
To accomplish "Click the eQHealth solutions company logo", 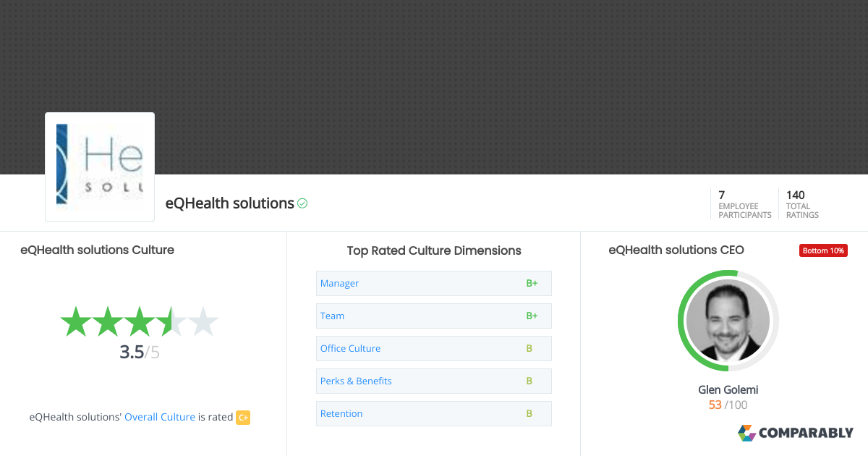I will [99, 166].
